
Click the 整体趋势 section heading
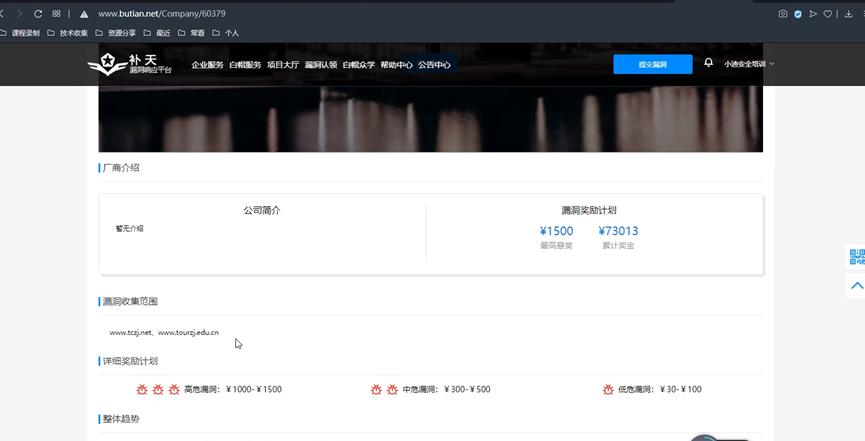pos(121,419)
